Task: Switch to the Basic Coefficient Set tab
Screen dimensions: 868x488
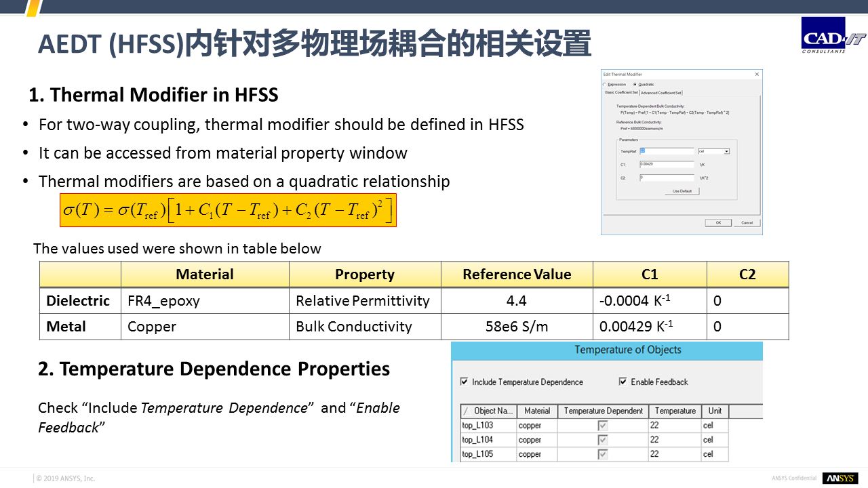Action: tap(620, 92)
